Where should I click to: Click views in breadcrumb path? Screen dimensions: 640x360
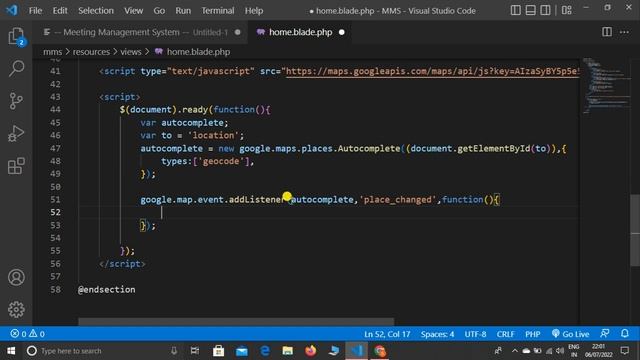[x=131, y=52]
